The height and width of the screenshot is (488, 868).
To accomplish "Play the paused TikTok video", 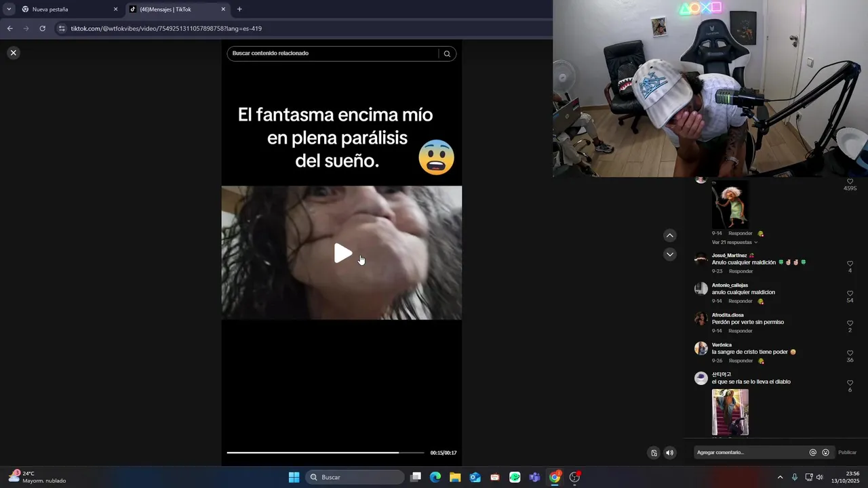I will [x=343, y=253].
